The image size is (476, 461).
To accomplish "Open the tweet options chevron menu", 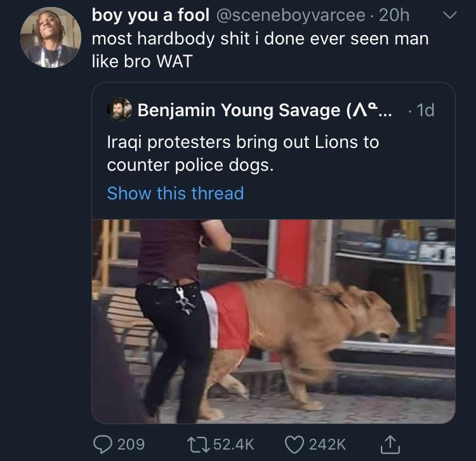I will (x=449, y=15).
